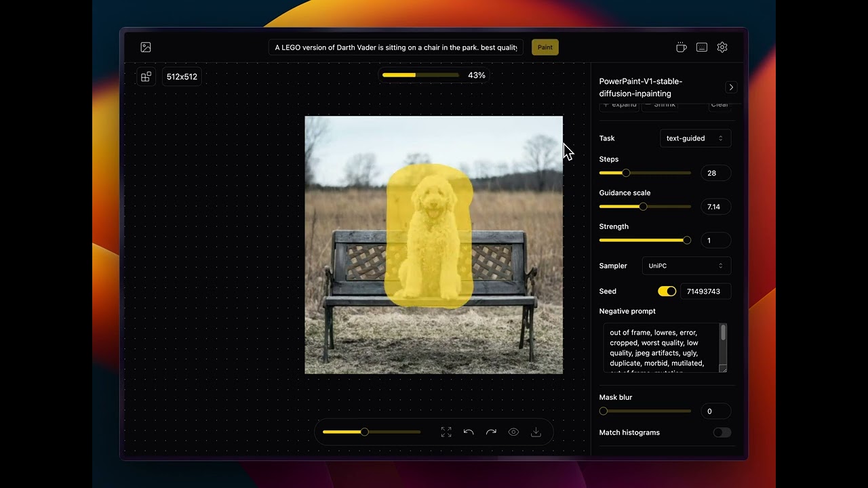The height and width of the screenshot is (488, 868).
Task: Open the Sampler dropdown showing UniPC
Action: click(686, 266)
